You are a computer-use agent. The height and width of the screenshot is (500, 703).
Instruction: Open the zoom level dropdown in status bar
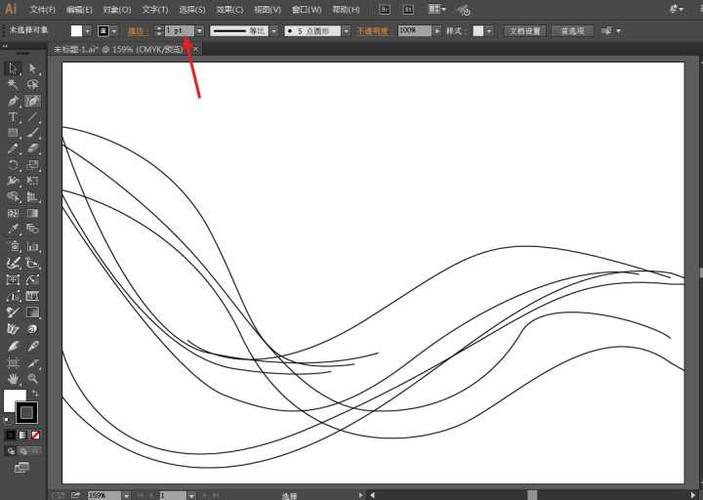coord(127,496)
